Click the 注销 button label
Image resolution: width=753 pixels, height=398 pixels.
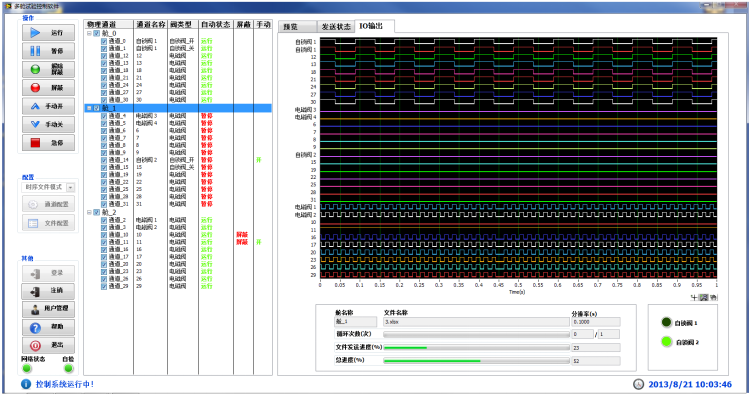57,290
